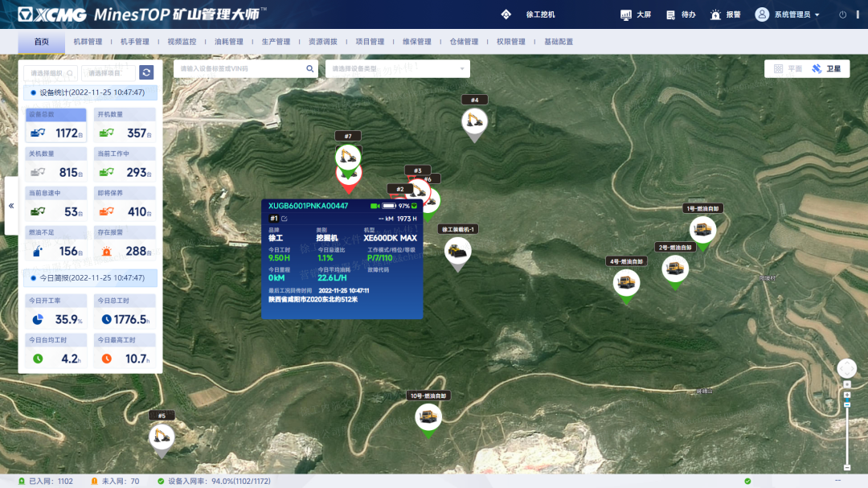Open the 待办 to-do list
Screen dimensions: 868x488
coord(681,14)
